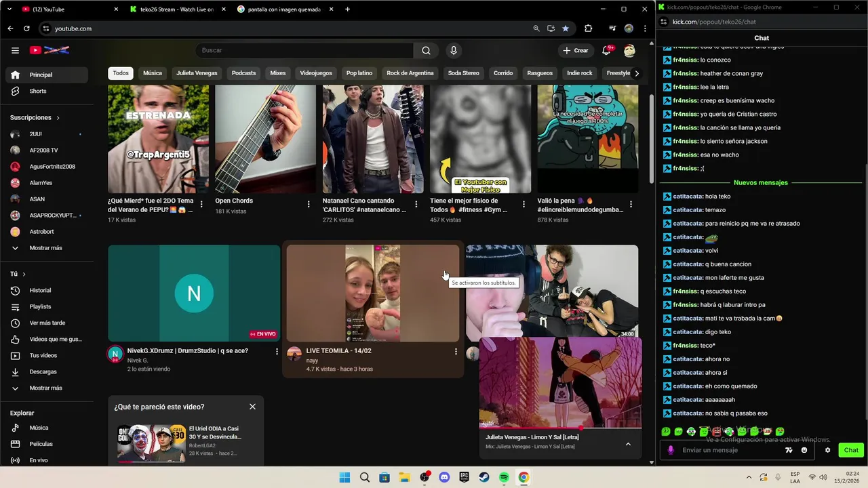Open options for Natanael Cano short
The height and width of the screenshot is (488, 868).
(416, 204)
